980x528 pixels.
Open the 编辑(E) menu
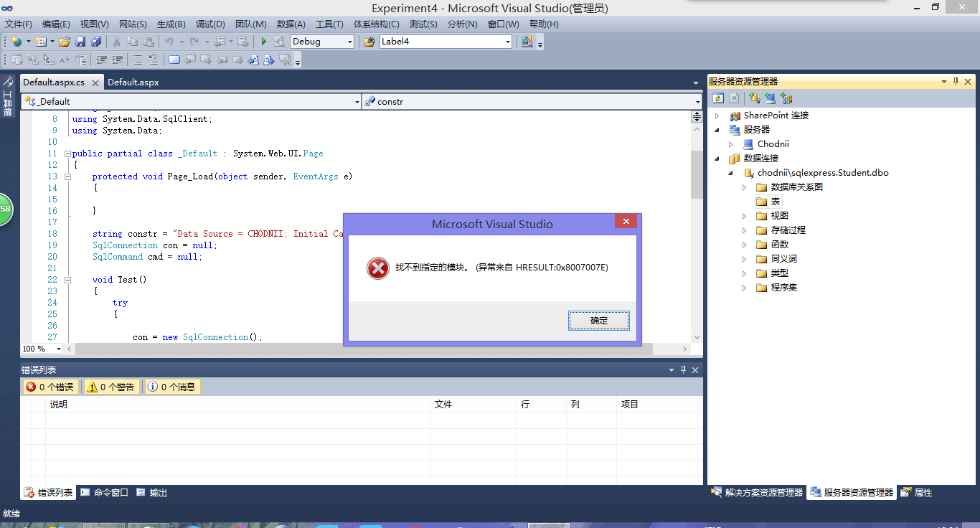coord(56,24)
